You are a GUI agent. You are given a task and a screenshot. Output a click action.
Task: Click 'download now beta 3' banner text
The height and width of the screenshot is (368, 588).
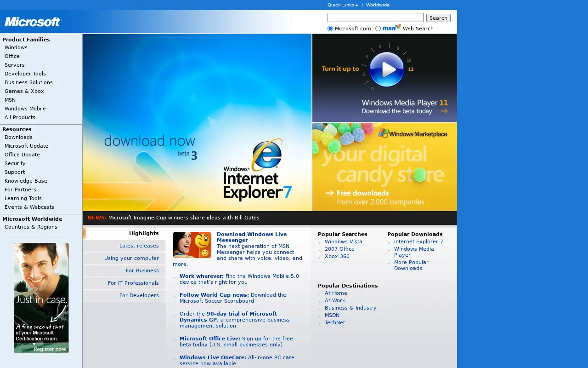click(150, 146)
